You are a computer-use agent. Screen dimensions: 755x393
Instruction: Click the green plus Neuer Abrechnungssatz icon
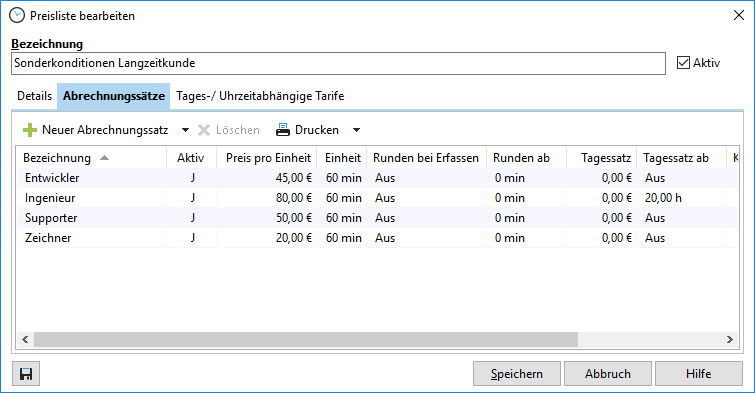[x=30, y=130]
